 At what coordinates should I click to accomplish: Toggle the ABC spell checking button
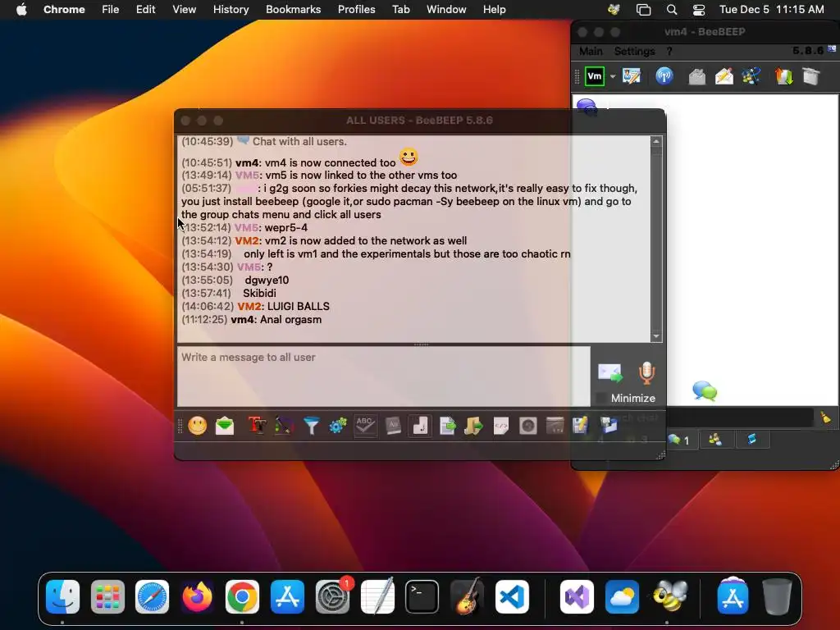point(365,426)
